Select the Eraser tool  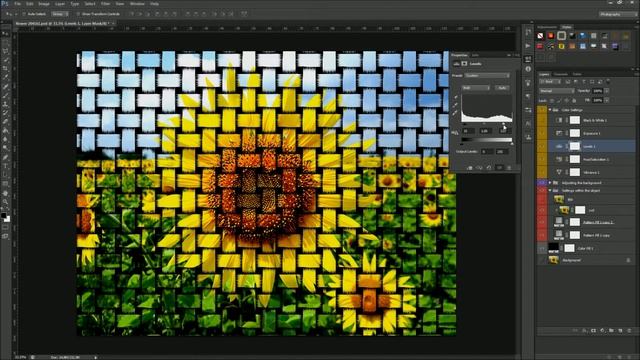point(6,122)
